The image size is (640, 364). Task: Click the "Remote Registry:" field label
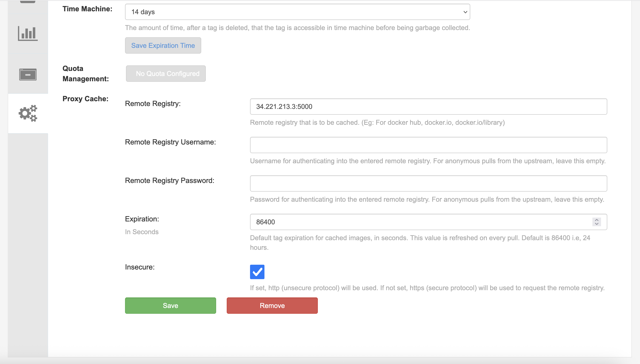point(153,103)
